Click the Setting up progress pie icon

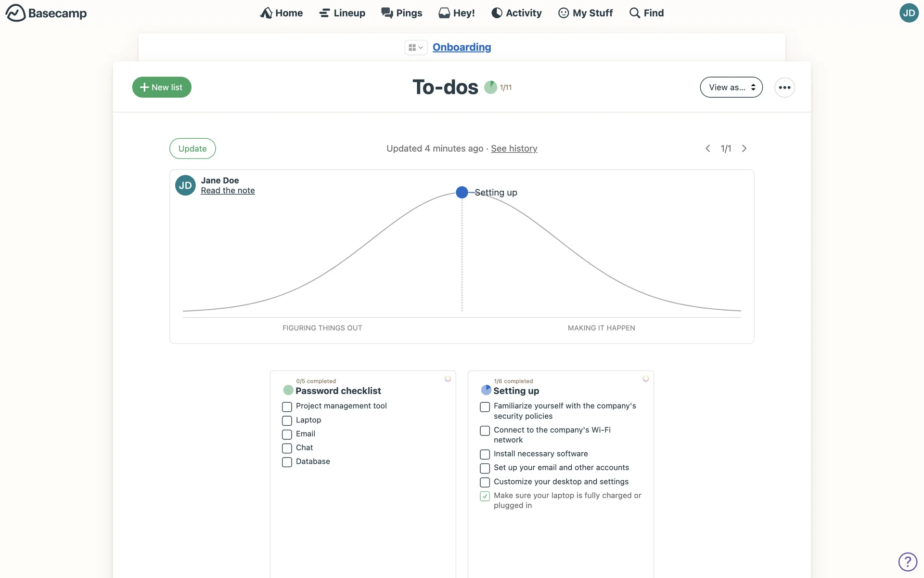pos(486,390)
